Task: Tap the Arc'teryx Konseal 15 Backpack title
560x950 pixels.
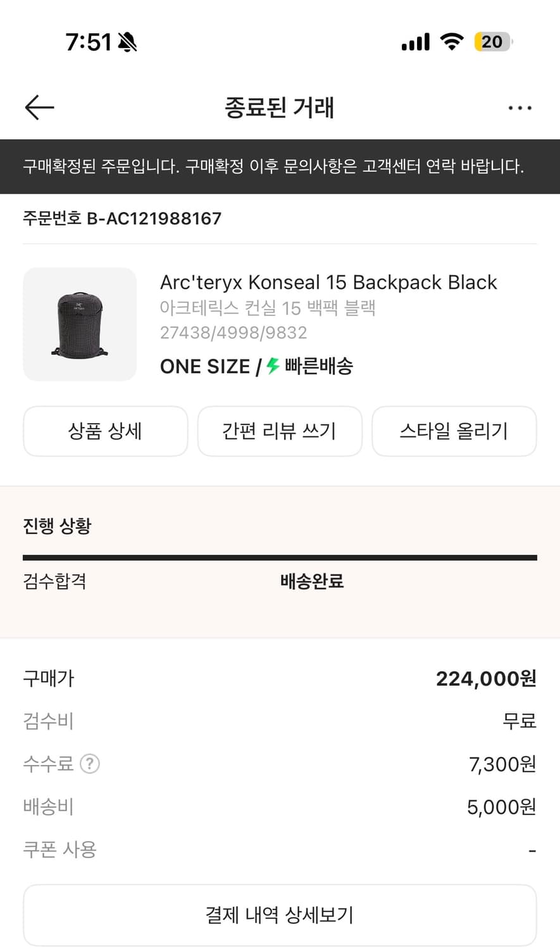Action: click(x=328, y=282)
